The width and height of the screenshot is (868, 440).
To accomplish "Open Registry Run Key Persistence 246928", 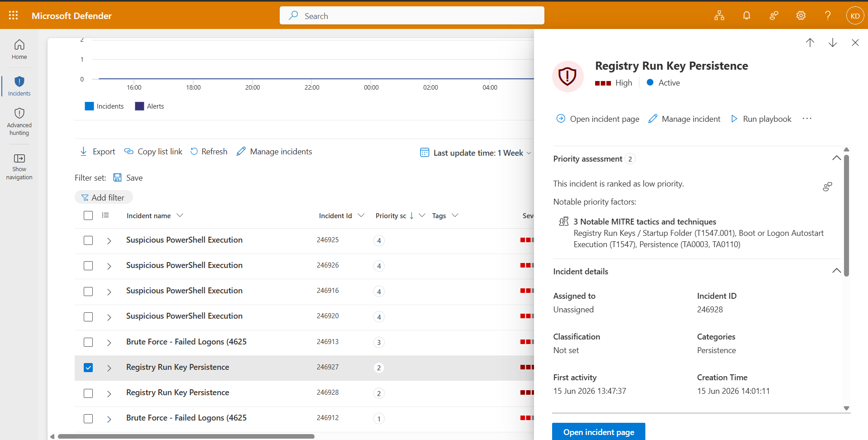I will pyautogui.click(x=177, y=392).
